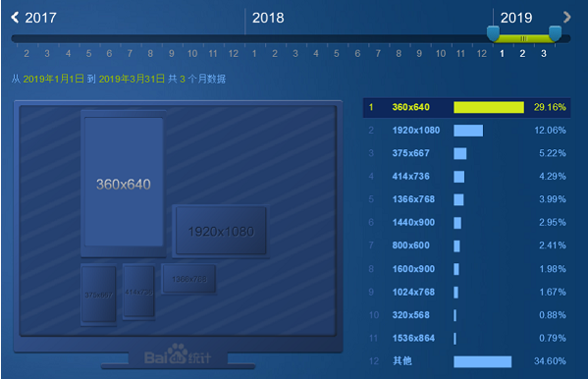Click the 375x667 screen block in monitor

pos(98,295)
